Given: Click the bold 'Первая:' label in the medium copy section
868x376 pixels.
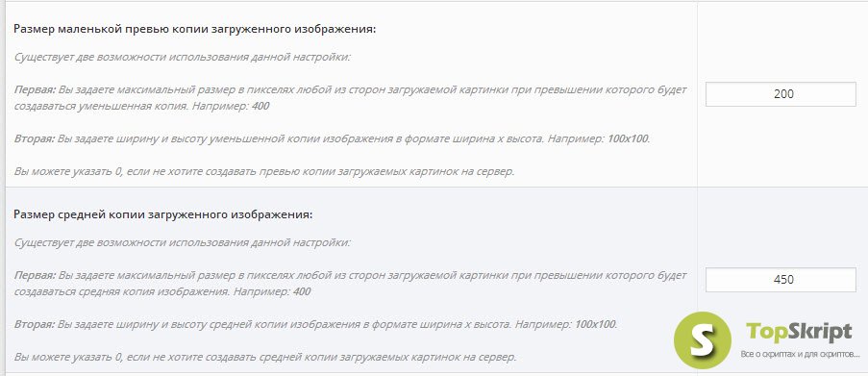Looking at the screenshot, I should [x=35, y=275].
